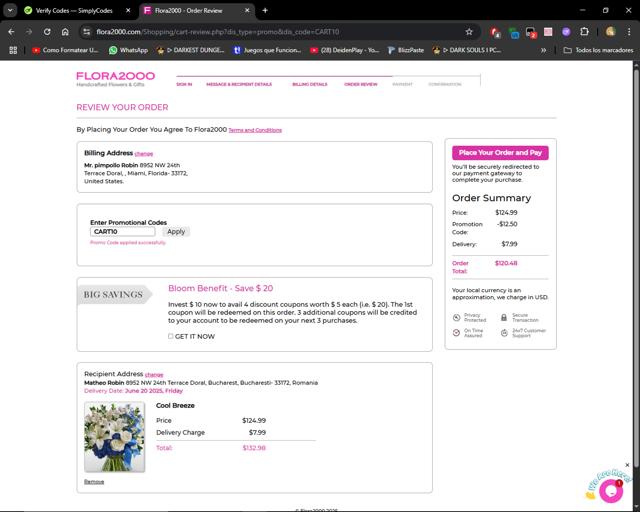This screenshot has width=640, height=512.
Task: Open the apps grid in bookmarks bar
Action: pyautogui.click(x=13, y=50)
